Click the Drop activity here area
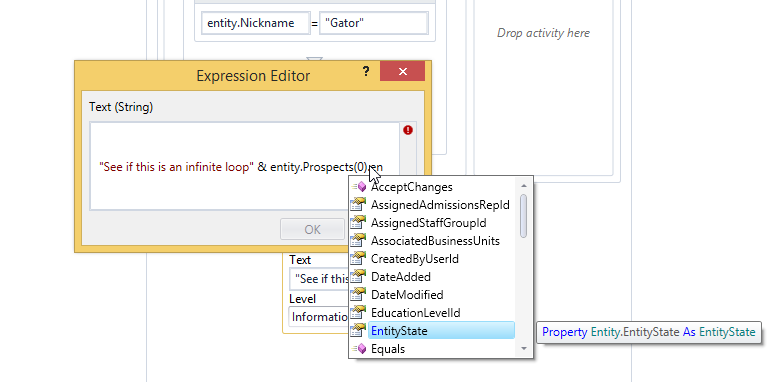The height and width of the screenshot is (382, 767). click(x=543, y=33)
